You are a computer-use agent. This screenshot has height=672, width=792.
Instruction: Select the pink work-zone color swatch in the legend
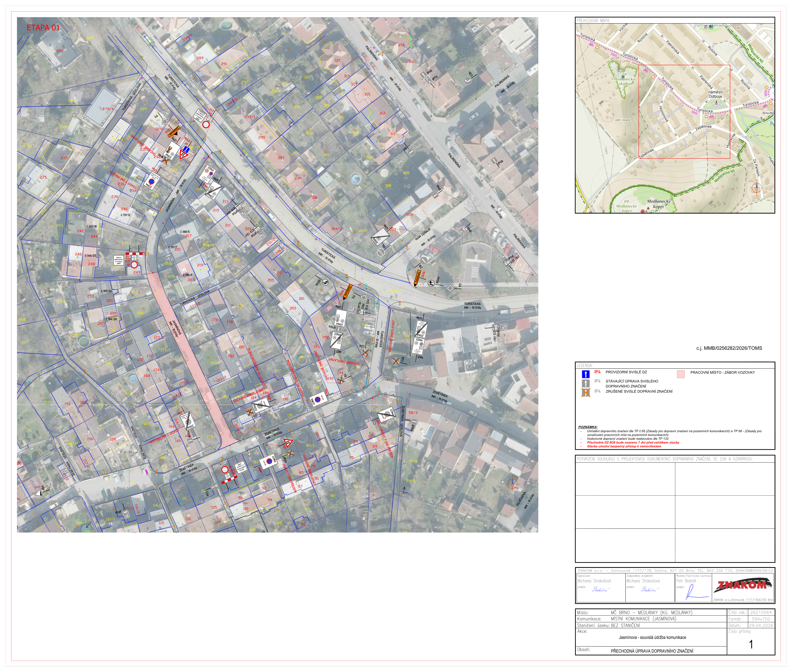click(680, 374)
